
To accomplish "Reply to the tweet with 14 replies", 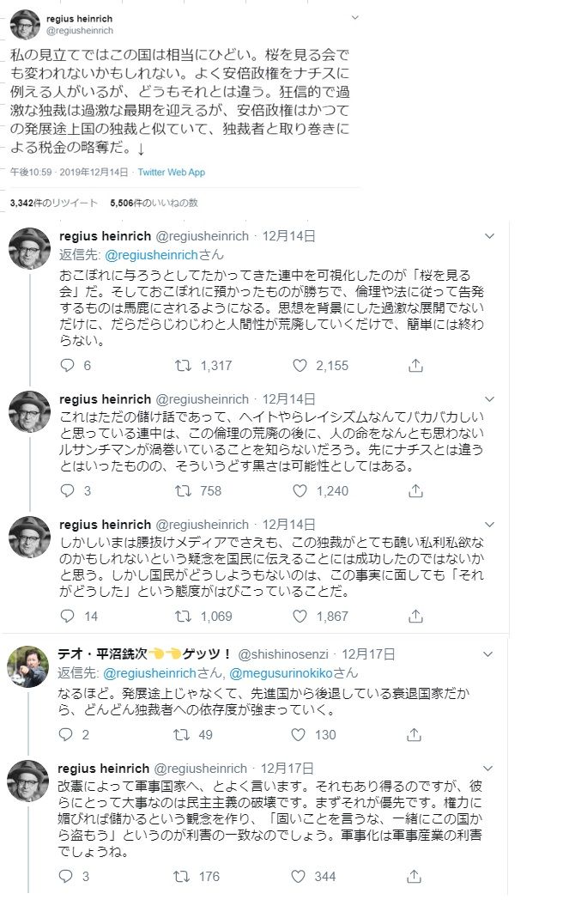I will pyautogui.click(x=68, y=617).
